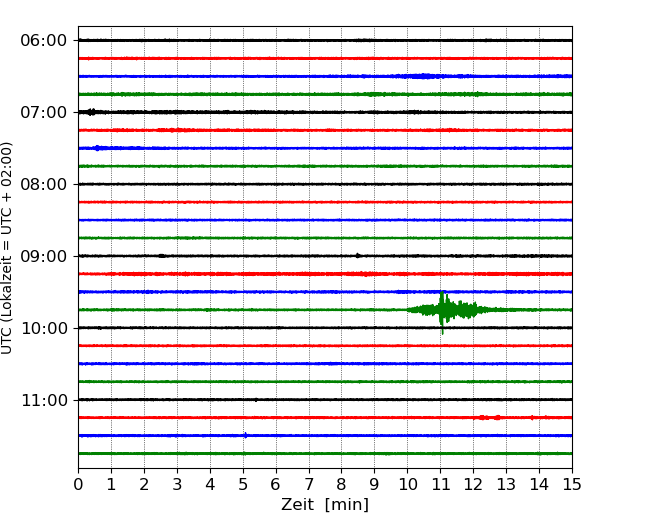Click the black blip mid 09:00 trace
The width and height of the screenshot is (650, 520).
(358, 255)
